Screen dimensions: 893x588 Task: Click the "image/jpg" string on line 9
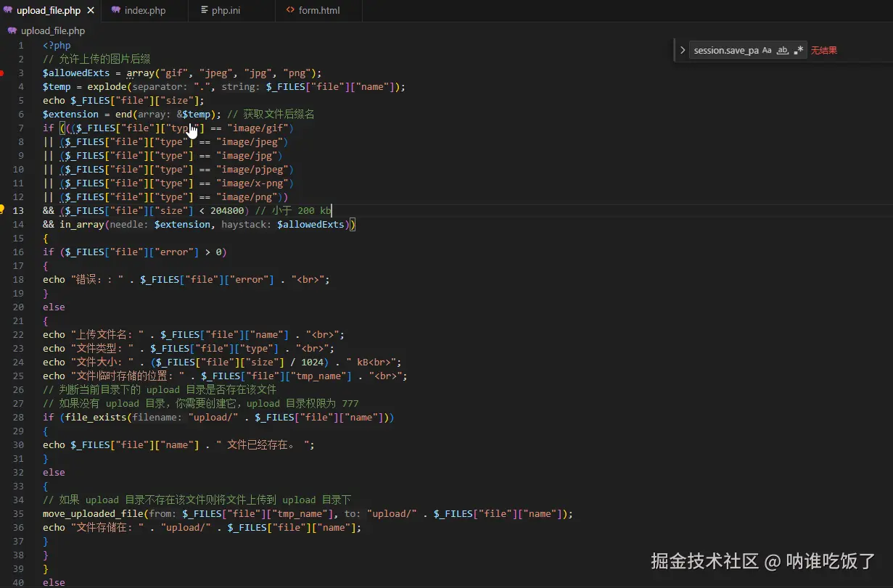pyautogui.click(x=246, y=155)
